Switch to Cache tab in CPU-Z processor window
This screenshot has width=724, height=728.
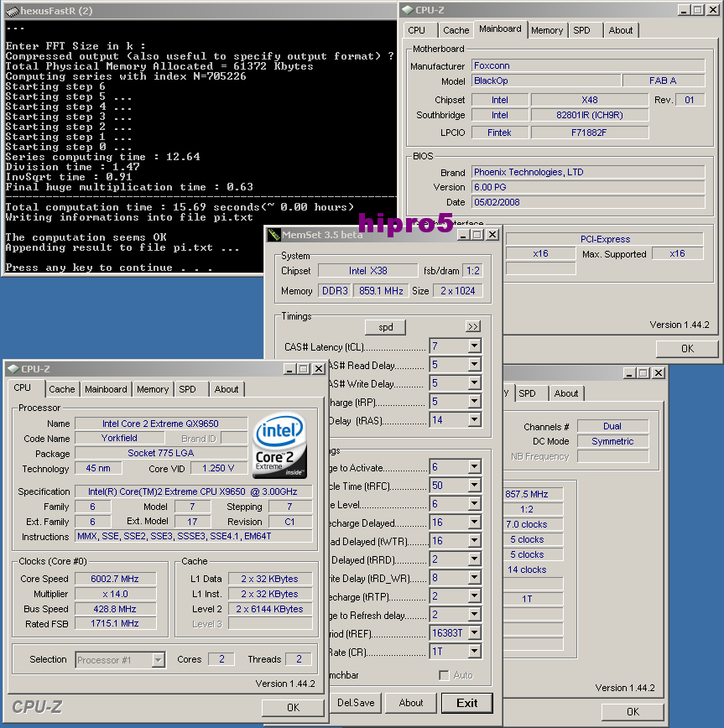62,389
